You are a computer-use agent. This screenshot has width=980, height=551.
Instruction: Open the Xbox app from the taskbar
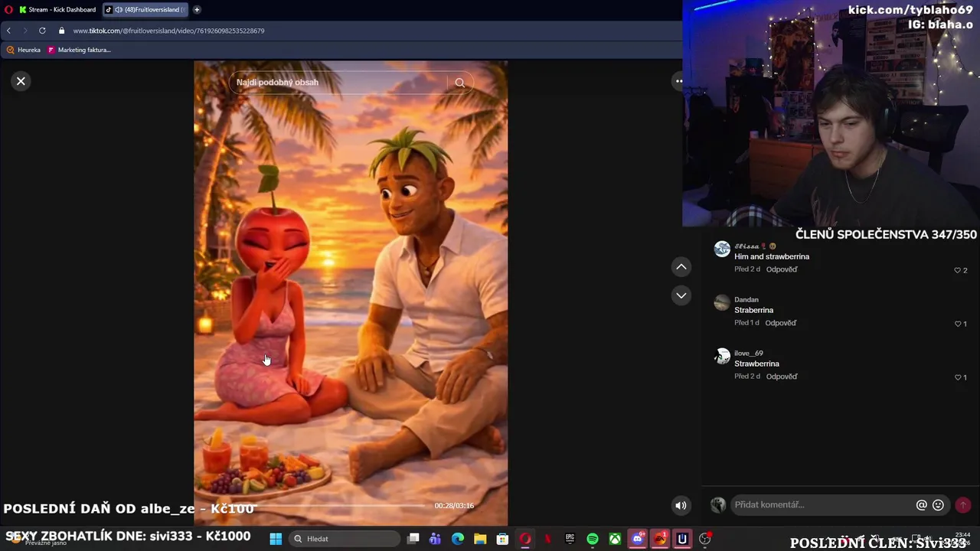click(615, 539)
